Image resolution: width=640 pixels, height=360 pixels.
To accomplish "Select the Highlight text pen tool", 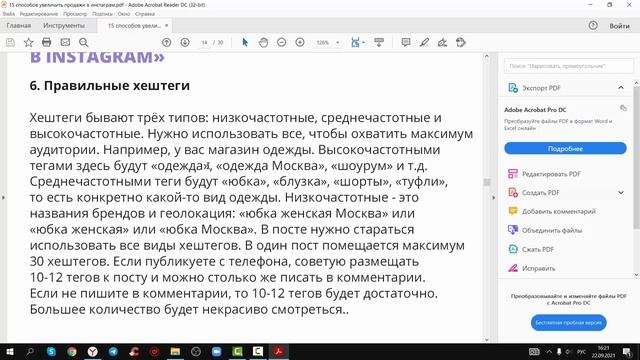I will point(424,42).
